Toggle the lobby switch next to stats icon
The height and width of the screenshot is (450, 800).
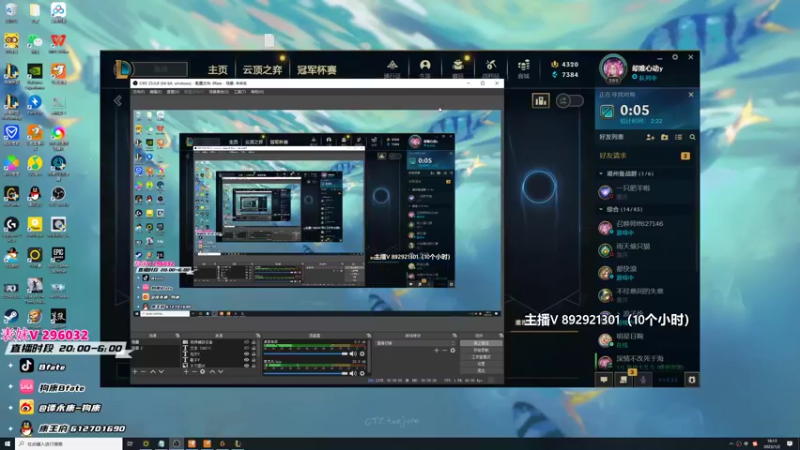point(569,101)
